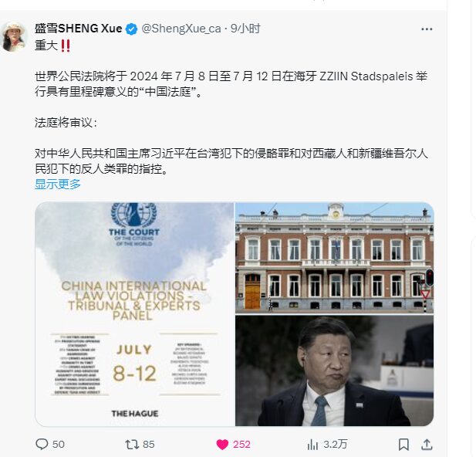Screen dimensions: 476x457
Task: Open the reply comment icon
Action: 42,444
